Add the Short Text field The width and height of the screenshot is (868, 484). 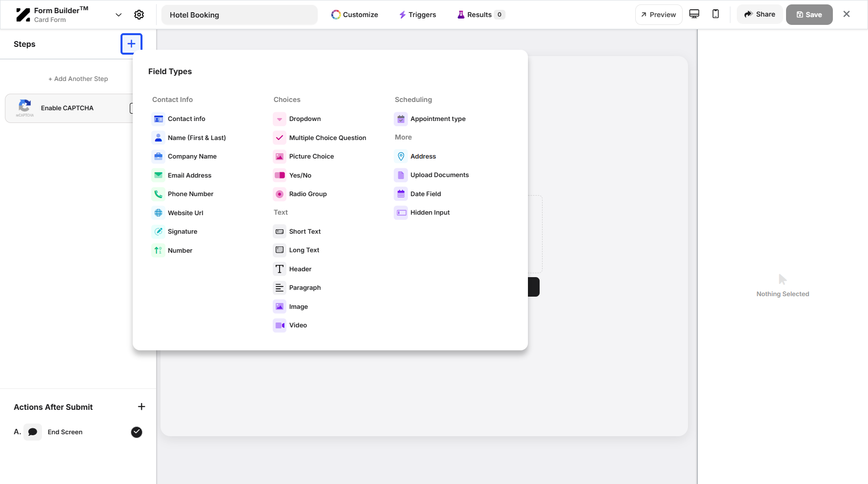click(297, 231)
